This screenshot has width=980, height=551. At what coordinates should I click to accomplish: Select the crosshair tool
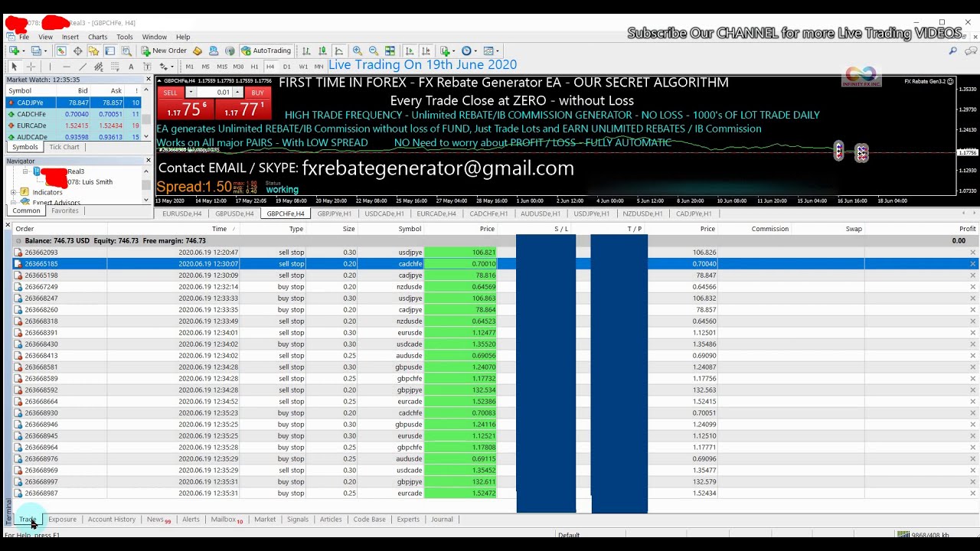pyautogui.click(x=31, y=67)
